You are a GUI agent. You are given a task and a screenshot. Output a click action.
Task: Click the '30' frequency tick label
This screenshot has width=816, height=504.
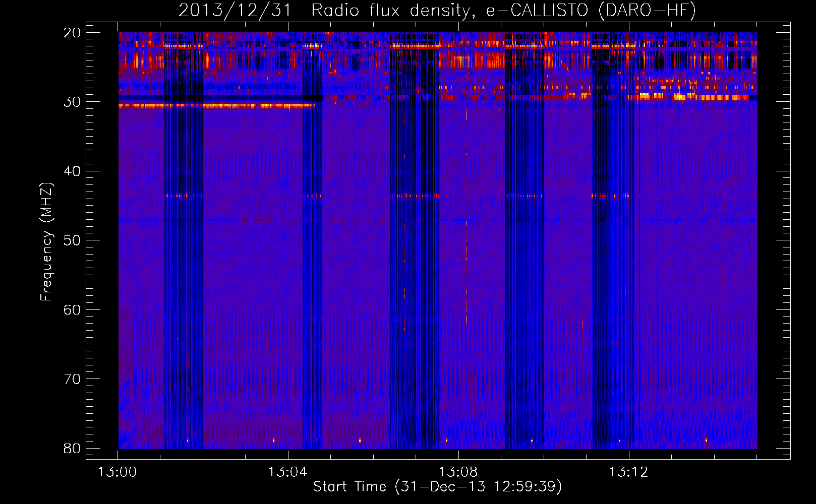coord(73,102)
